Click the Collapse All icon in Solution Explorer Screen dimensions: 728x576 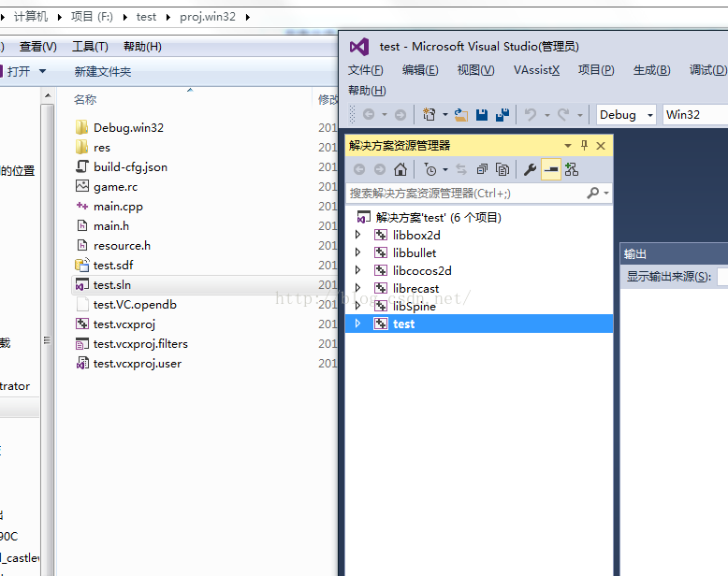point(483,170)
